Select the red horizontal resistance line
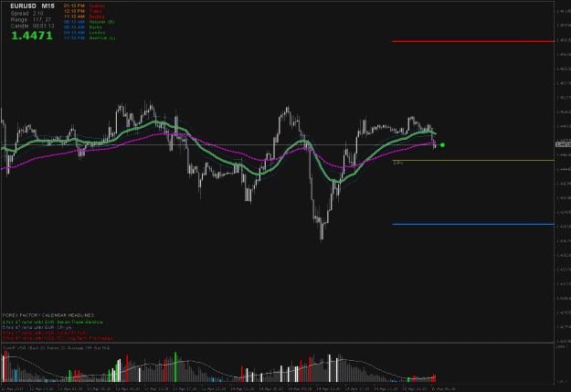571x392 pixels. pyautogui.click(x=472, y=41)
